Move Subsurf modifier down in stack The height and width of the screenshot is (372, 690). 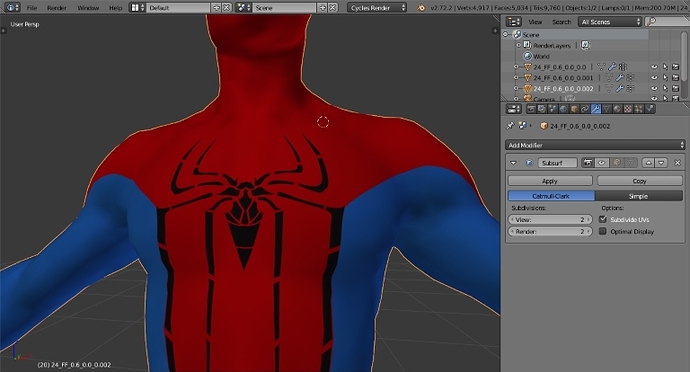[x=661, y=163]
